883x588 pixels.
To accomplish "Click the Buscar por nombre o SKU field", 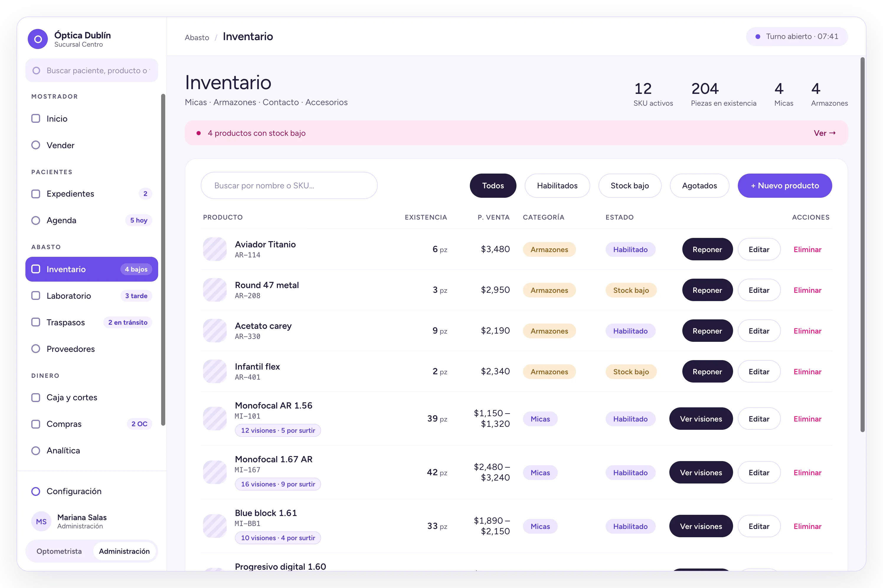I will tap(289, 186).
